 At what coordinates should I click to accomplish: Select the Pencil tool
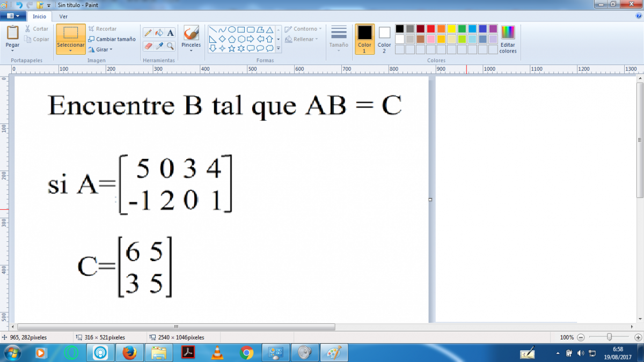coord(149,33)
